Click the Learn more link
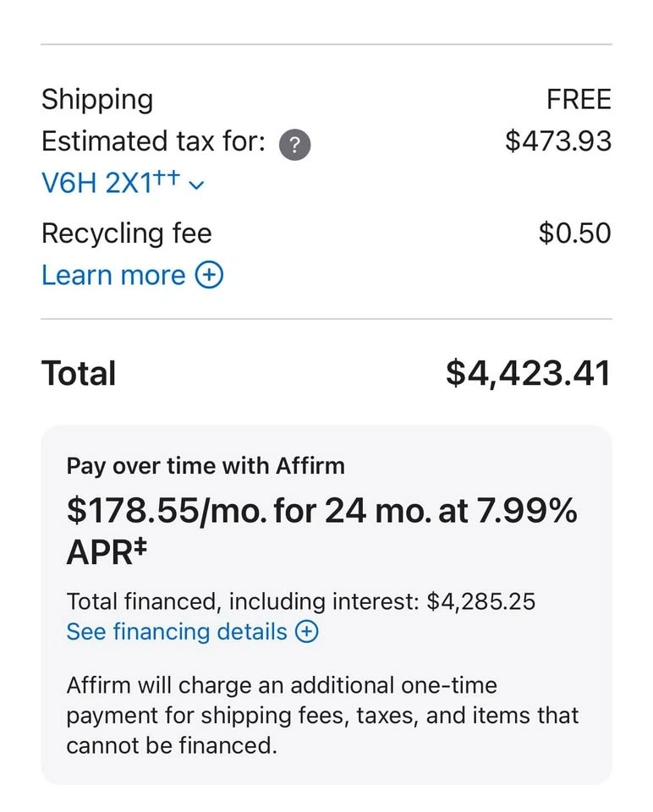Viewport: 653px width, 812px height. (x=113, y=276)
